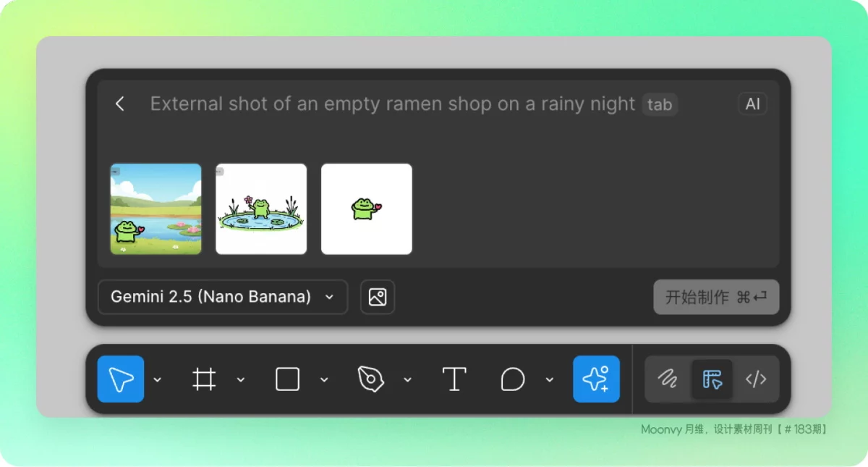The width and height of the screenshot is (868, 467).
Task: Click the 开始制作 button
Action: [715, 297]
